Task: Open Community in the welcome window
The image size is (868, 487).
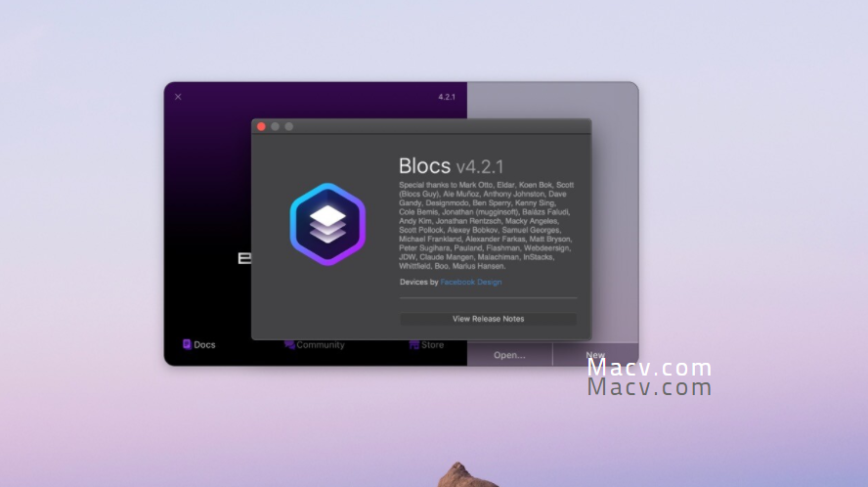Action: tap(314, 344)
